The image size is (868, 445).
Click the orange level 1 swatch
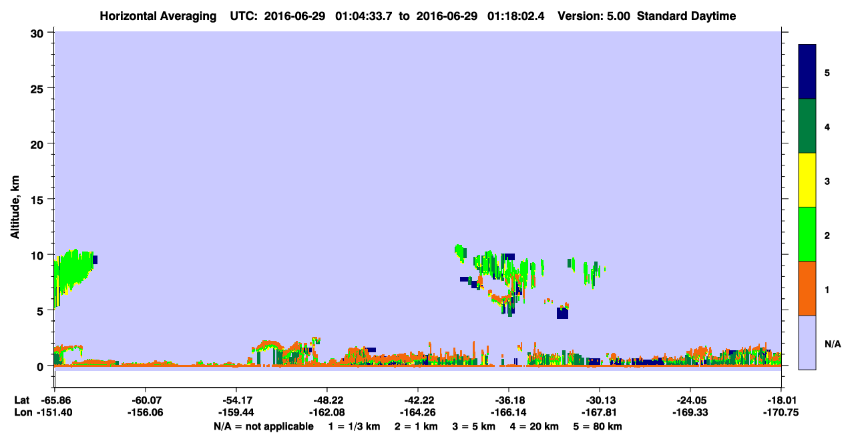click(x=807, y=288)
